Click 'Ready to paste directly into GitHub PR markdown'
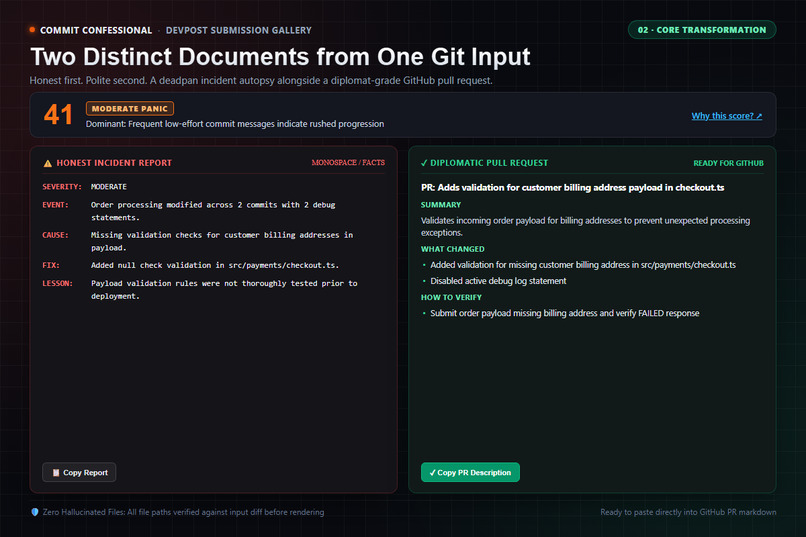 click(x=688, y=512)
